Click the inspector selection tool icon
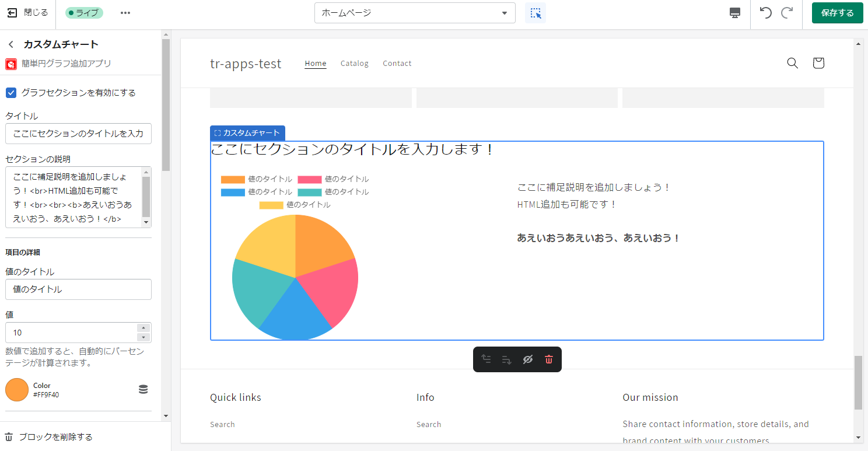 pyautogui.click(x=535, y=13)
